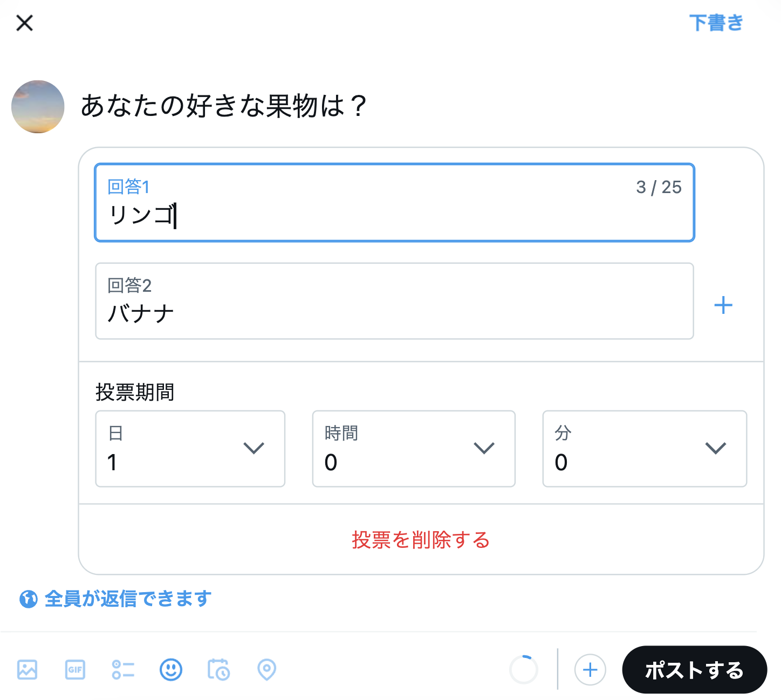Click the location tag icon
This screenshot has width=781, height=700.
tap(266, 670)
